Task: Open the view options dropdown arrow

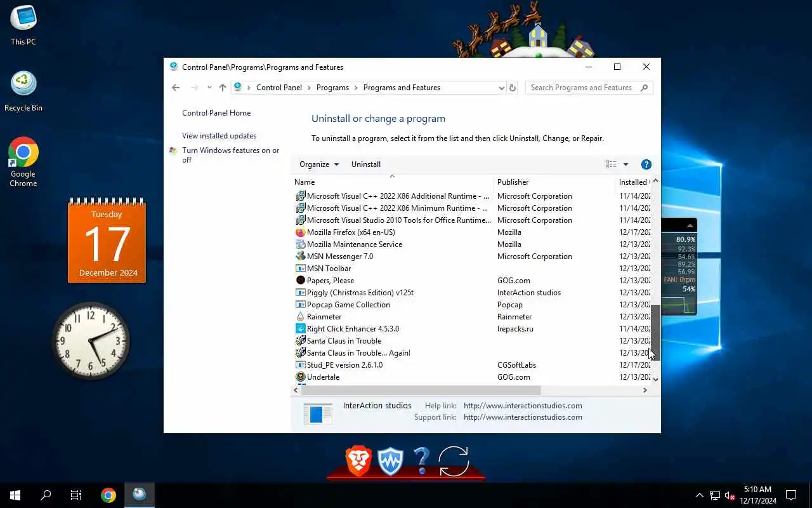Action: click(x=625, y=164)
